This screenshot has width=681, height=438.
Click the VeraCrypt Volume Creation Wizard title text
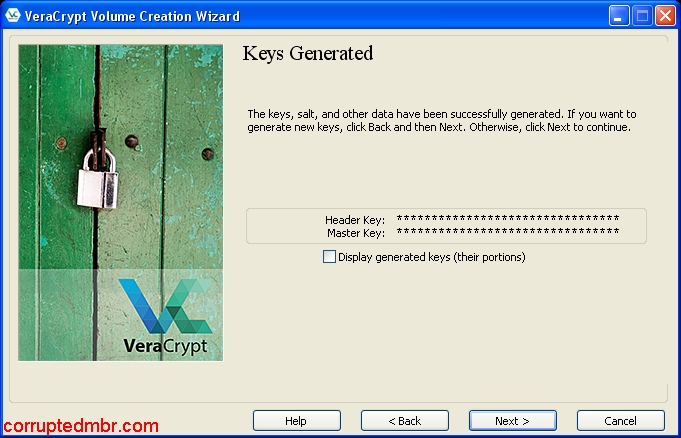tap(132, 17)
